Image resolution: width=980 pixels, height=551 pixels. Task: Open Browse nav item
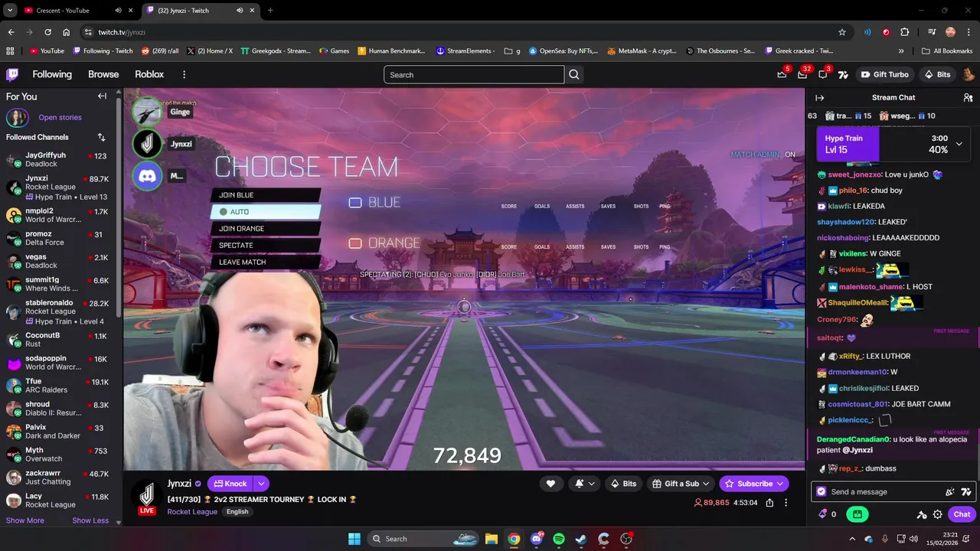point(103,74)
